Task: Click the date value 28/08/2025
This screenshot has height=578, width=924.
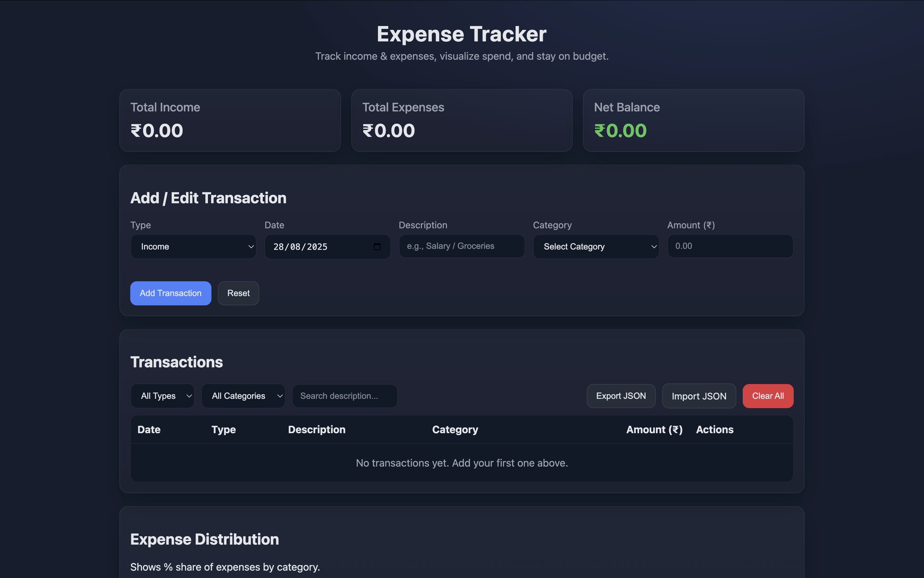Action: pos(300,247)
